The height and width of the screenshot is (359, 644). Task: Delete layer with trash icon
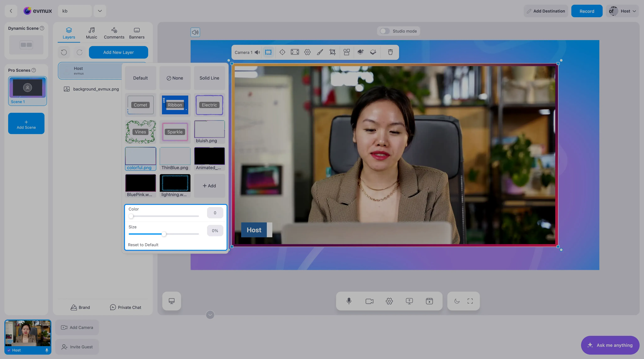coord(390,52)
